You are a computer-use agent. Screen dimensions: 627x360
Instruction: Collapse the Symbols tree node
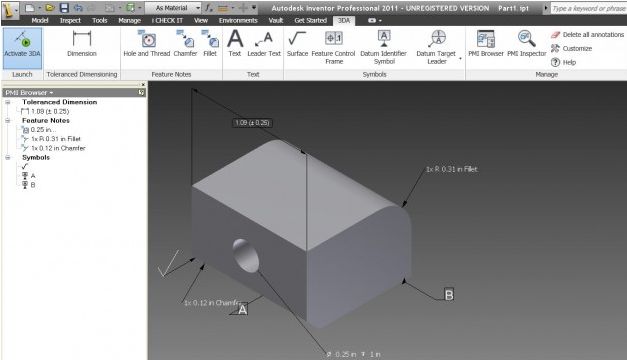8,158
